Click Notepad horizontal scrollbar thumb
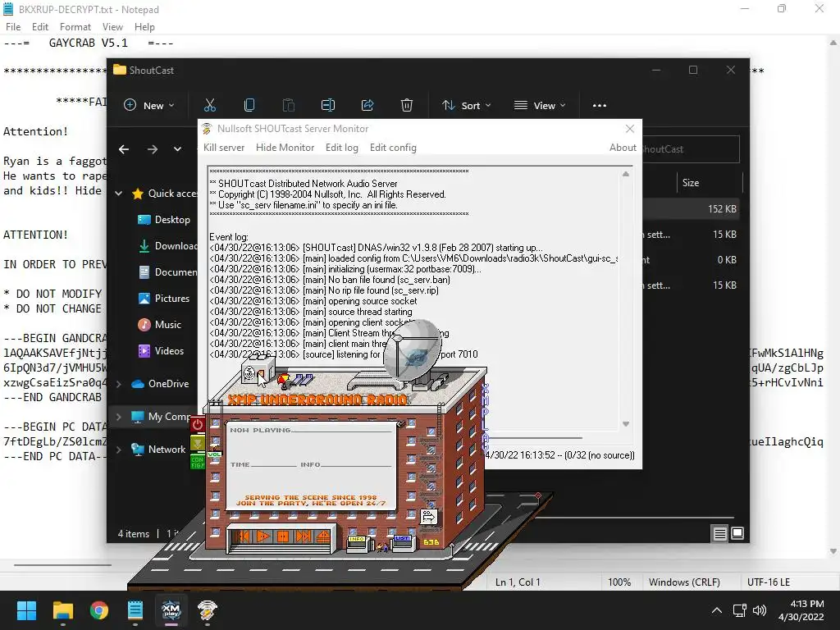 [x=62, y=564]
